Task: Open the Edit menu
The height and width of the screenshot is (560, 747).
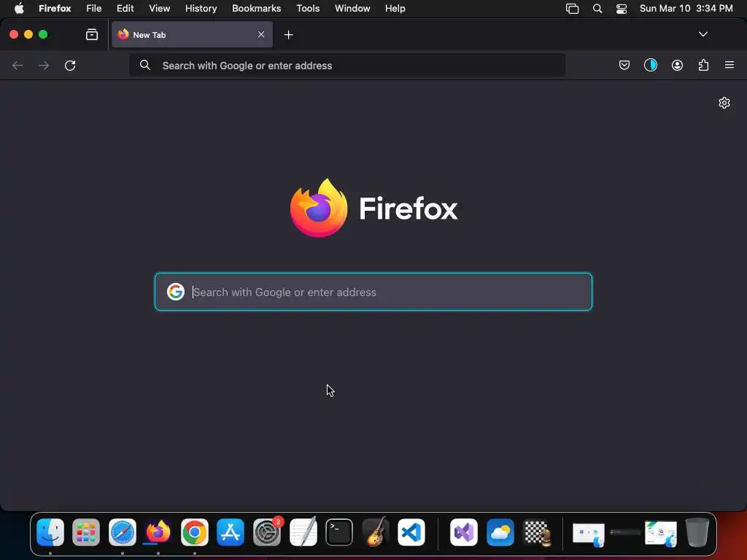Action: tap(125, 8)
